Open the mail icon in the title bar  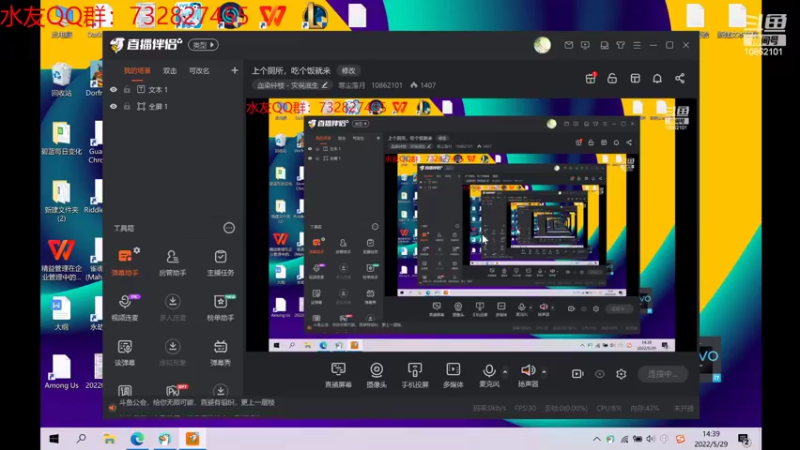[x=568, y=45]
